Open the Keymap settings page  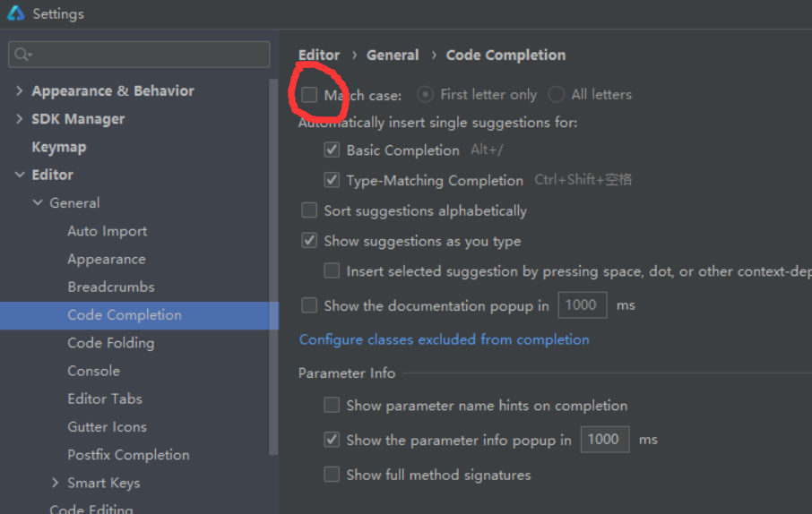pyautogui.click(x=59, y=147)
